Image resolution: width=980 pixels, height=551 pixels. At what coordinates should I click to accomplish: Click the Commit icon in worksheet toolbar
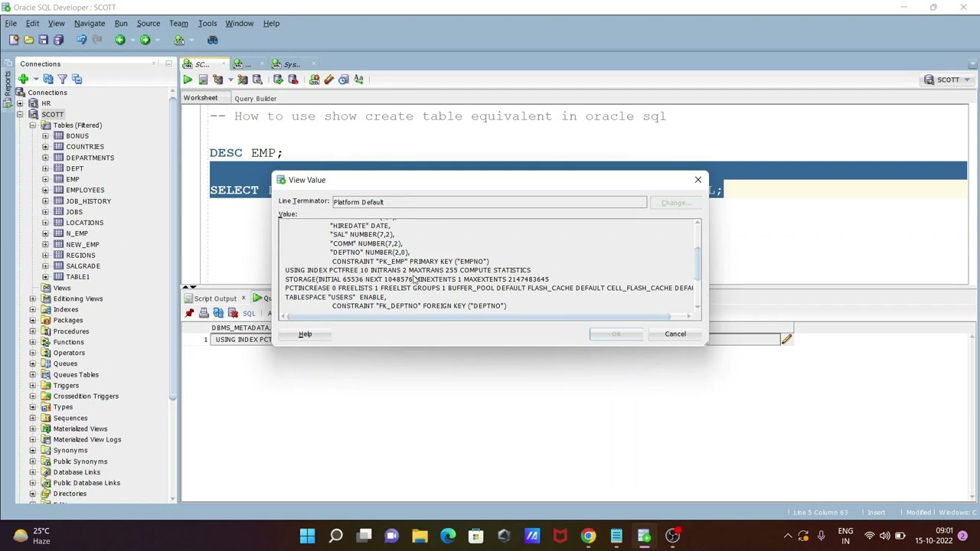[x=278, y=80]
